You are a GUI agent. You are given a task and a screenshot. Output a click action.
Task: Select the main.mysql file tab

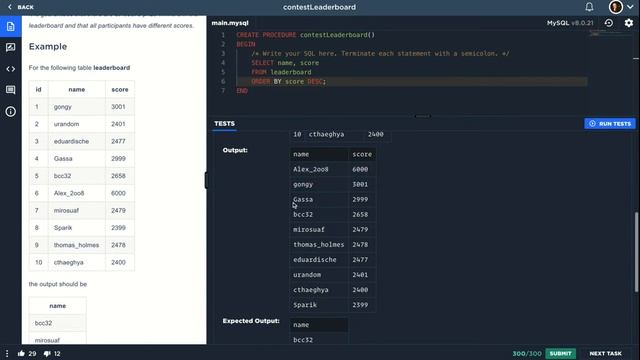(x=230, y=23)
